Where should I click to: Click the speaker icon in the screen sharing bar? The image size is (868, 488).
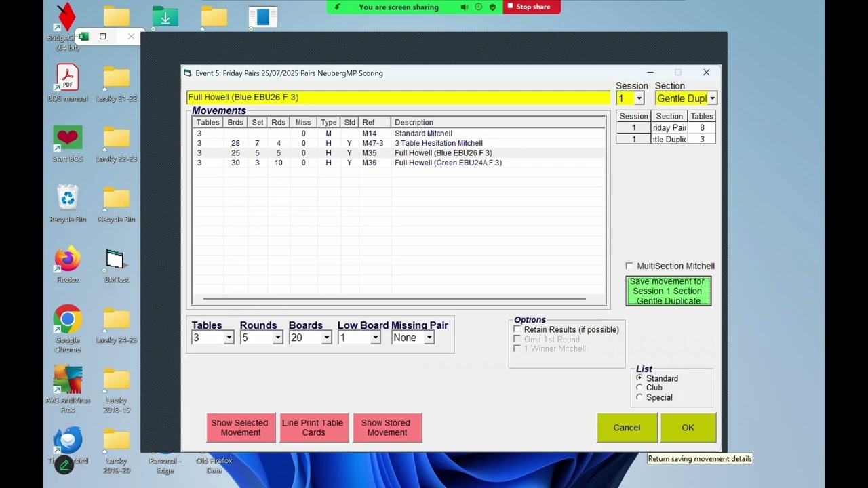point(465,7)
